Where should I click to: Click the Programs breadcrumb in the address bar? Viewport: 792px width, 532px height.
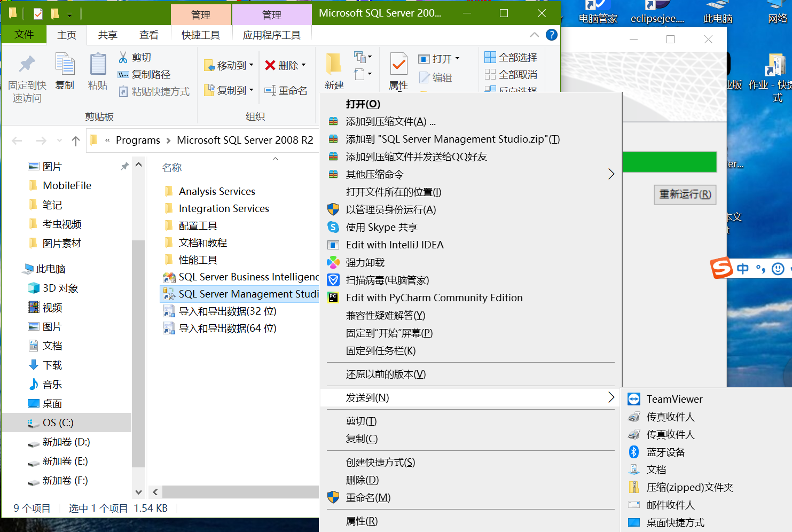(138, 140)
